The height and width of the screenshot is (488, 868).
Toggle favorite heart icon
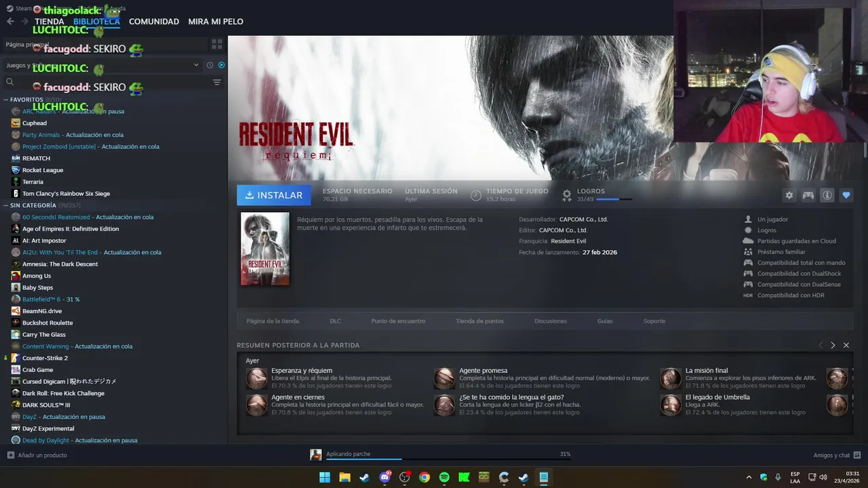point(846,195)
